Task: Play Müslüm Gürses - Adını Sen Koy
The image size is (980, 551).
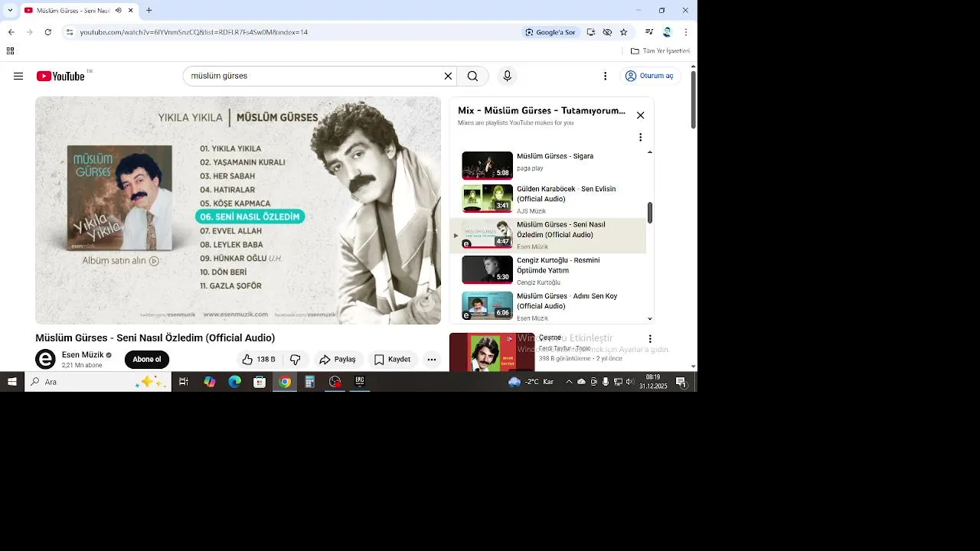Action: click(548, 305)
